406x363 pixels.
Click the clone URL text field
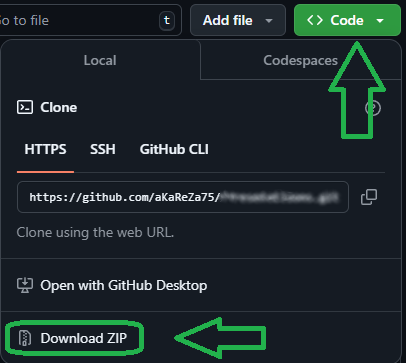tap(183, 197)
